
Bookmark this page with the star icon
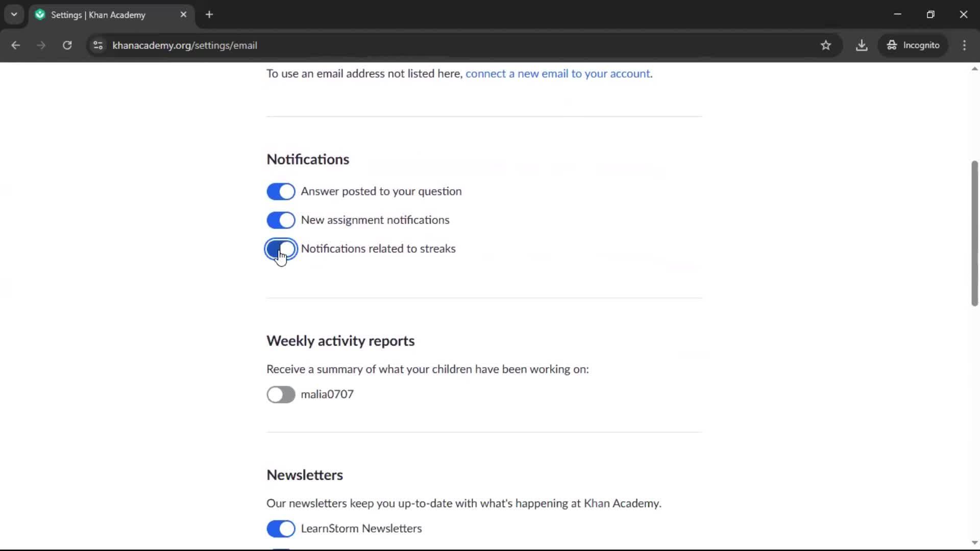point(826,45)
